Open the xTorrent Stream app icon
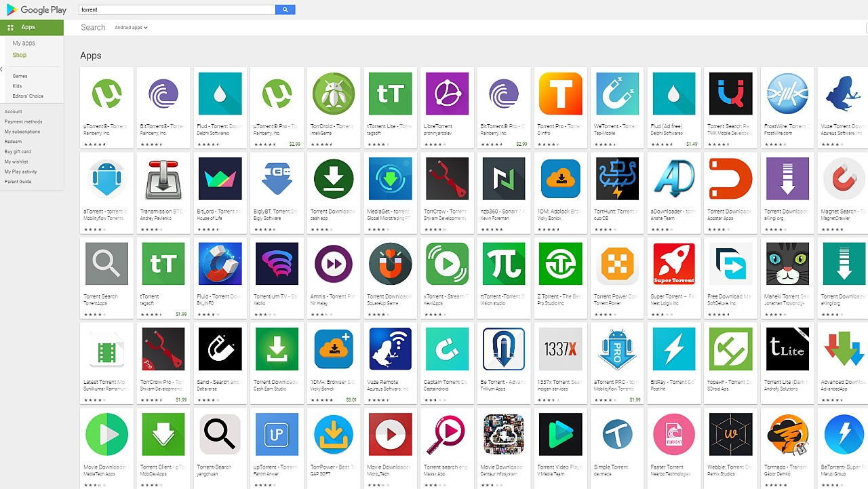 tap(447, 264)
